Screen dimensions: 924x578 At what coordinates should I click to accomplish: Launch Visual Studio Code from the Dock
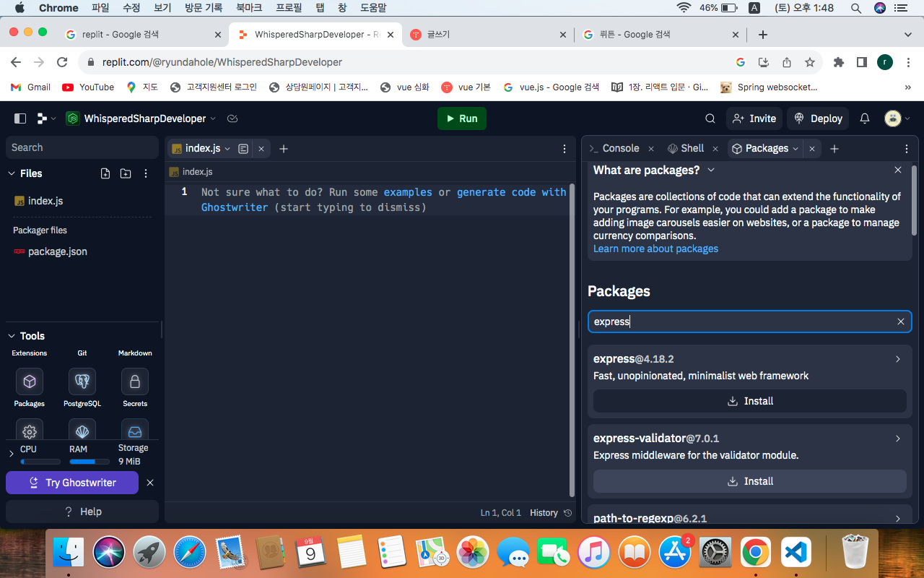795,553
